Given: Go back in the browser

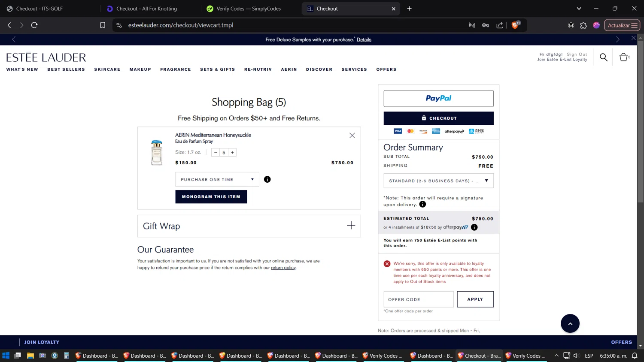Looking at the screenshot, I should pos(9,25).
